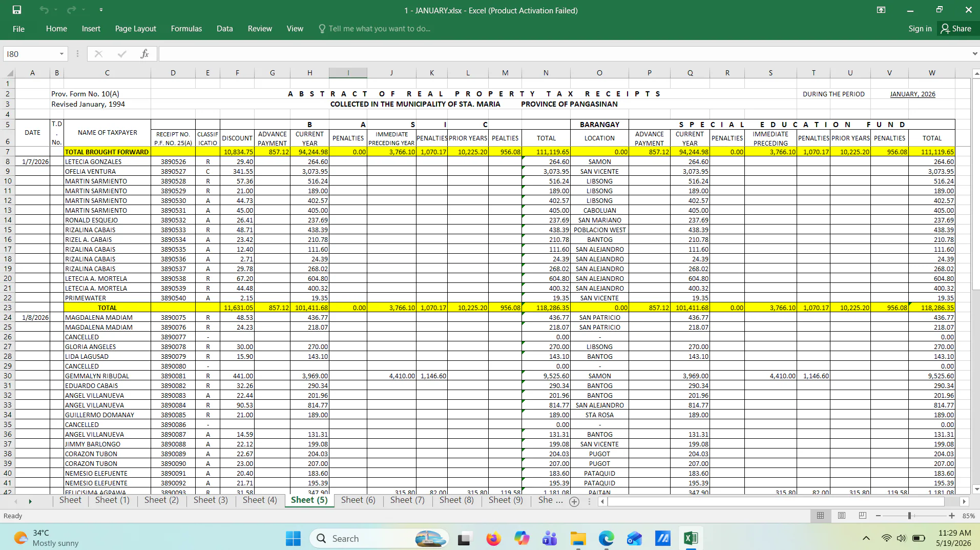The image size is (980, 550).
Task: Click Sign in link
Action: [x=920, y=29]
